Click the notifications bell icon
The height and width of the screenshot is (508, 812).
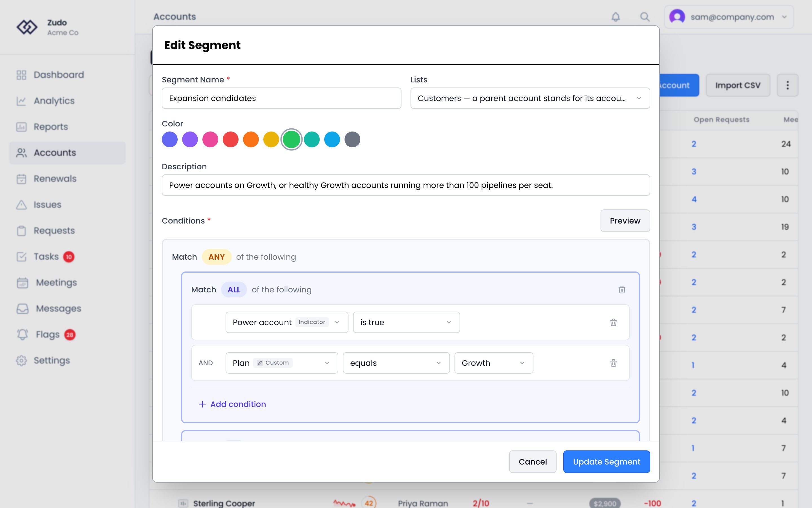point(615,17)
